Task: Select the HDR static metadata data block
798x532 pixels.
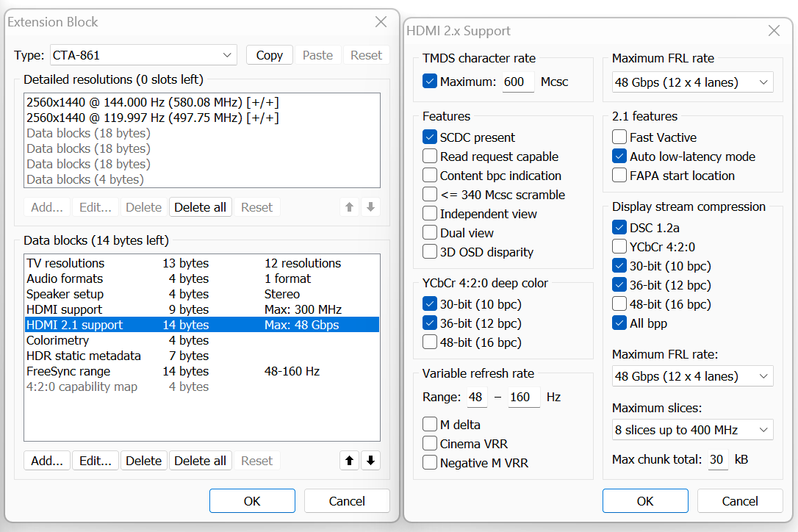Action: click(x=202, y=356)
